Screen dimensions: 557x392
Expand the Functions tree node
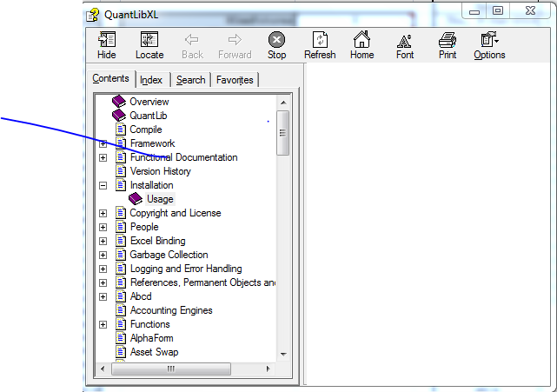pyautogui.click(x=103, y=324)
